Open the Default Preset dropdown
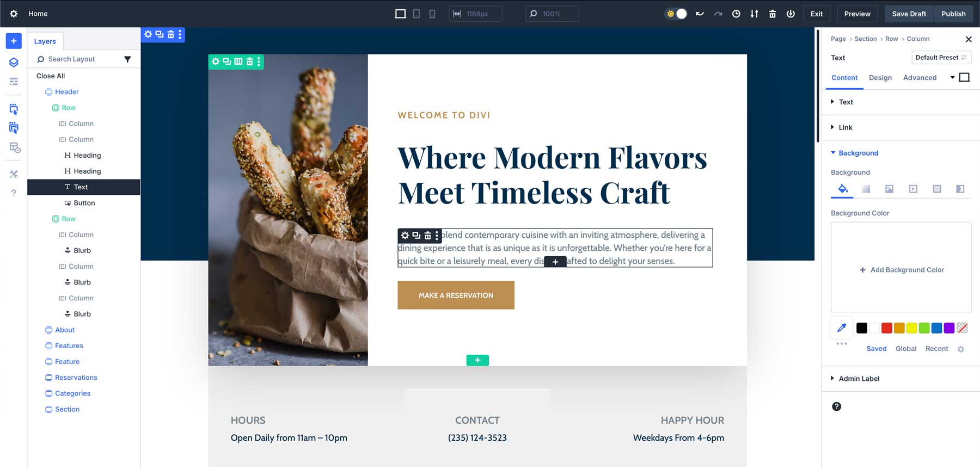 (x=941, y=57)
